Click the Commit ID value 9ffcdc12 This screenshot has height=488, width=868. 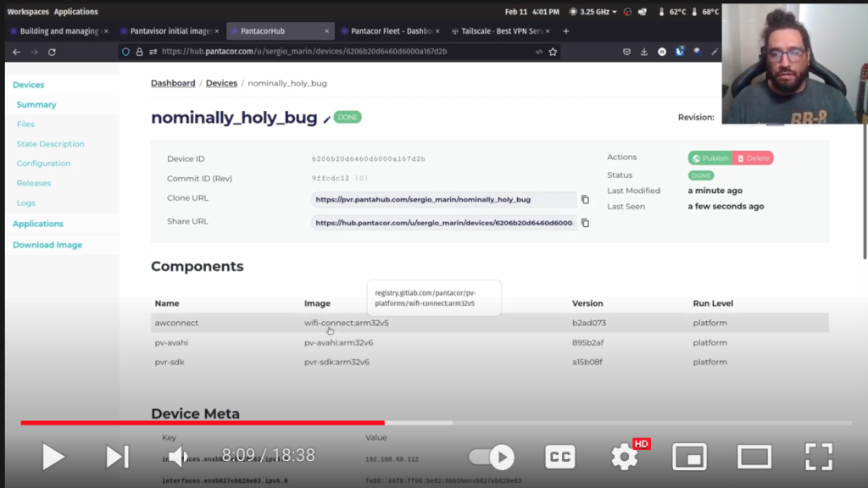331,178
